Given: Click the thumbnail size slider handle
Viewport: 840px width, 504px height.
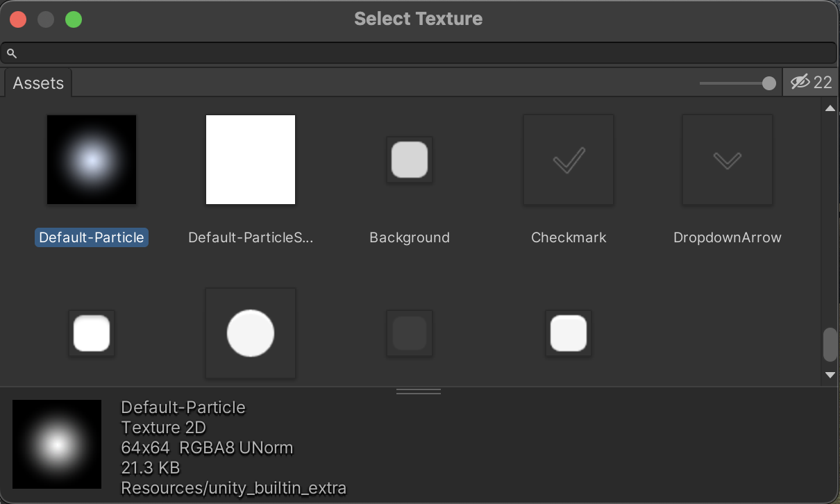Looking at the screenshot, I should coord(768,83).
